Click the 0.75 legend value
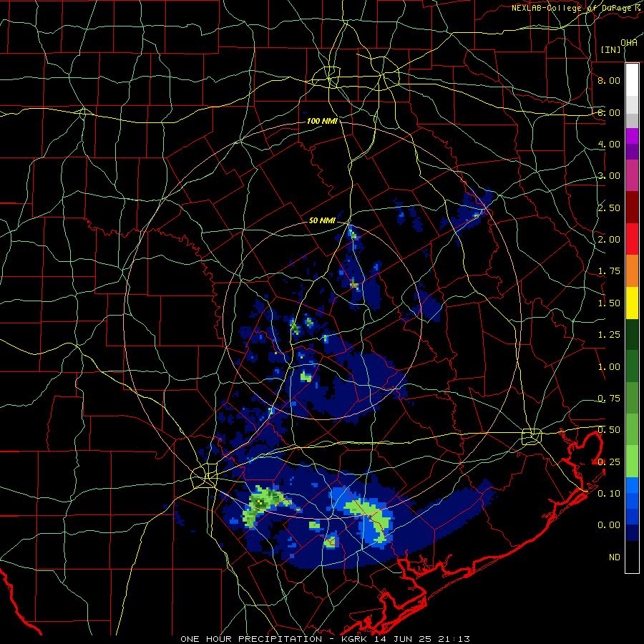This screenshot has height=644, width=644. (x=609, y=399)
